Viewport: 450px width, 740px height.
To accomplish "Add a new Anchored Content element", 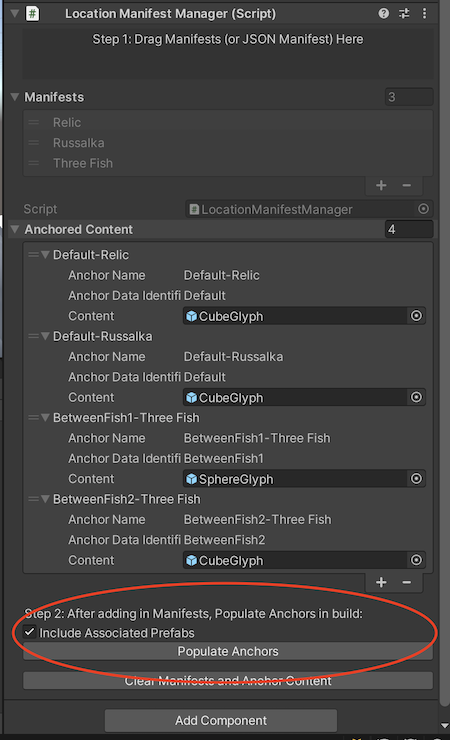I will click(381, 582).
